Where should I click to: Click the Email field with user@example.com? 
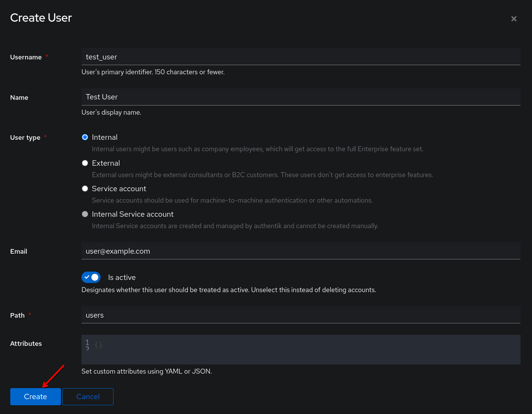tap(300, 251)
